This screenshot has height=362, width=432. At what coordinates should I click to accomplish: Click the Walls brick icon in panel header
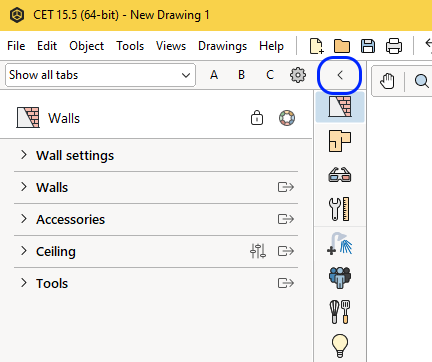pyautogui.click(x=28, y=118)
